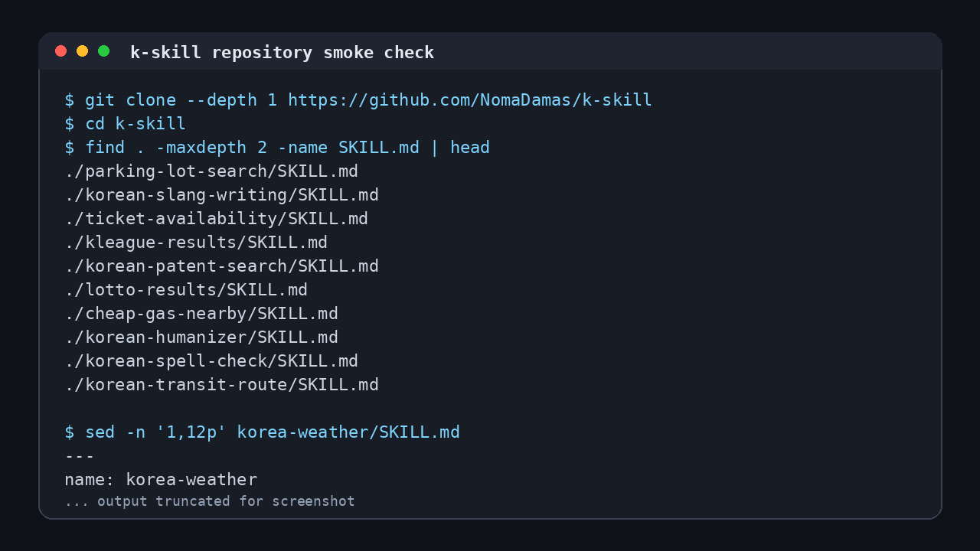Select the find -maxdepth 2 command line
Viewport: 980px width, 551px height.
click(277, 148)
